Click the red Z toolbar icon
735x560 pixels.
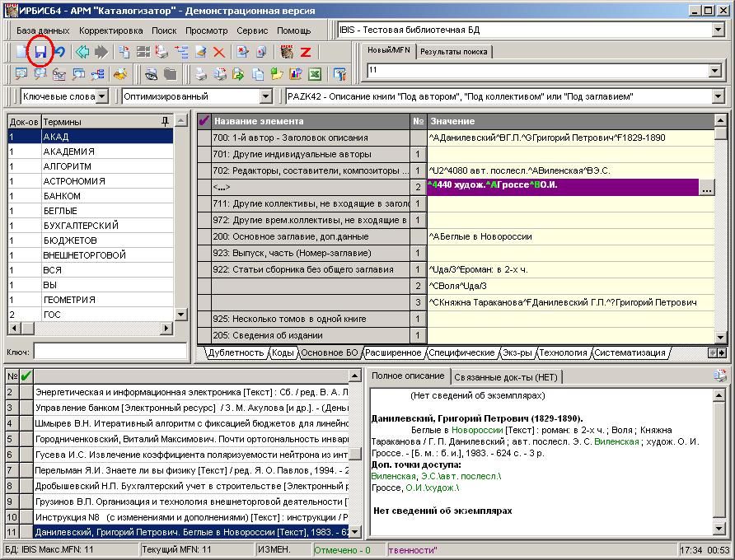(305, 52)
